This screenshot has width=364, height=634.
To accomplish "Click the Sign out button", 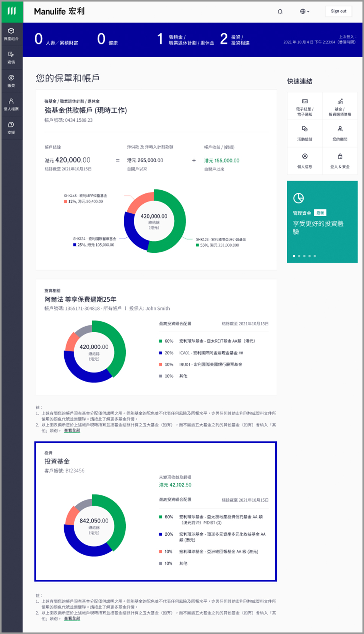I will coord(338,11).
